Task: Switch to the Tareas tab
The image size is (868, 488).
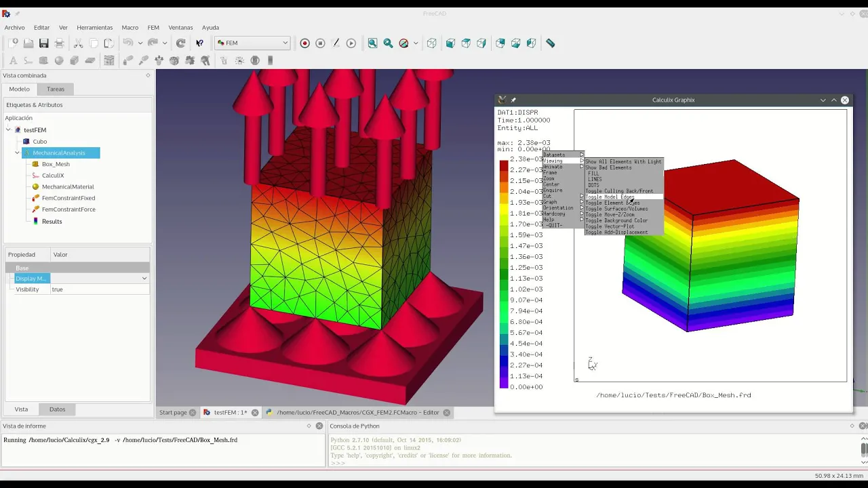Action: pyautogui.click(x=56, y=89)
